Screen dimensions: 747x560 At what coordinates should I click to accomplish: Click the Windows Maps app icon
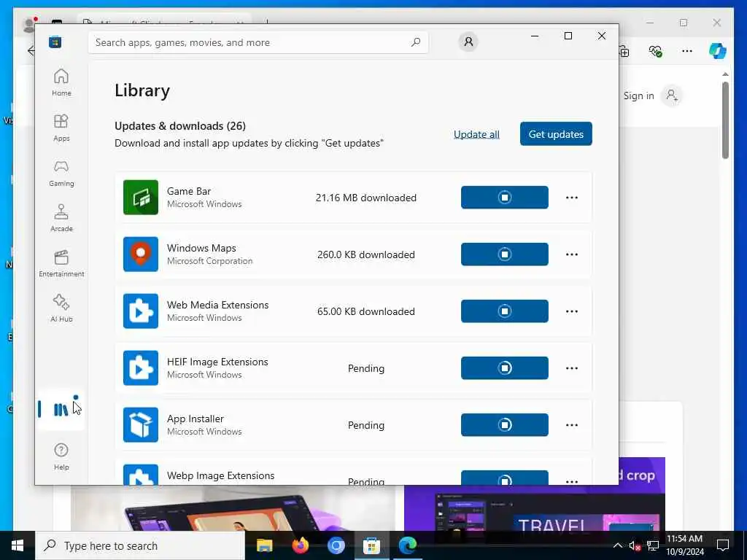point(141,254)
